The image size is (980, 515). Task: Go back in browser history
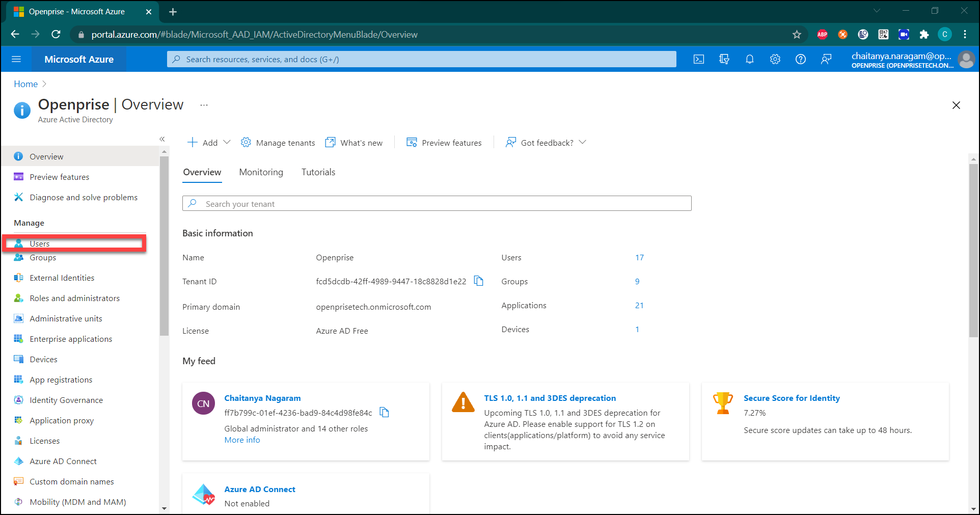[15, 34]
